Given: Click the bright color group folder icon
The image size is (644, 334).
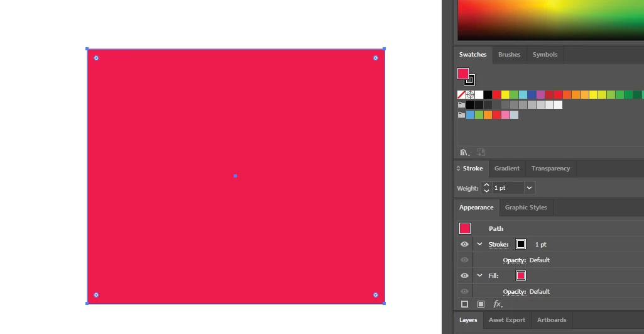Looking at the screenshot, I should point(461,114).
